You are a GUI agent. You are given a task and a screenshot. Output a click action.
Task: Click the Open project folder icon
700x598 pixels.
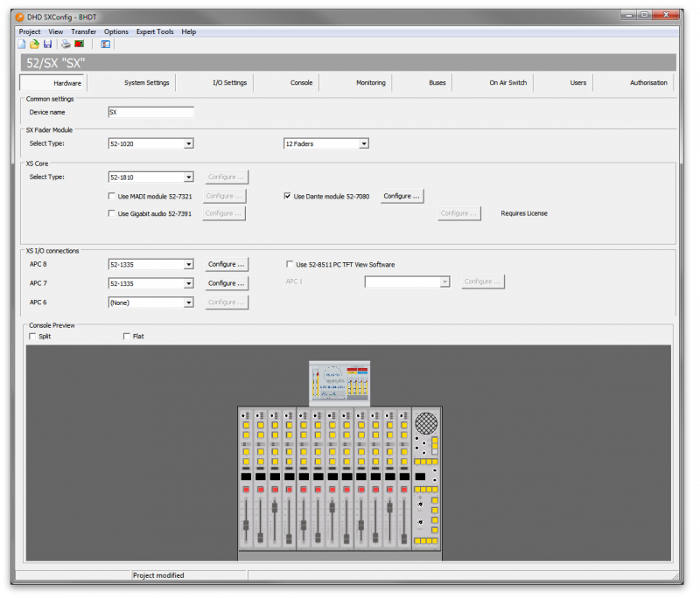tap(34, 44)
